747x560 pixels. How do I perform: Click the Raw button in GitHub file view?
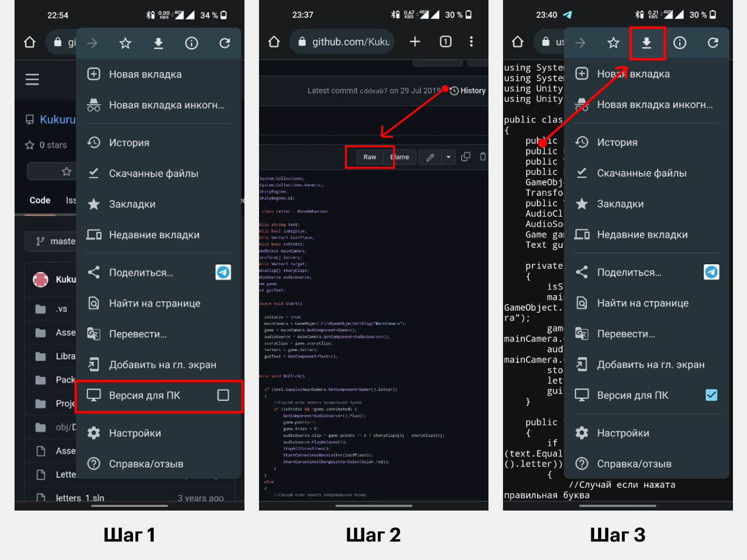[370, 157]
